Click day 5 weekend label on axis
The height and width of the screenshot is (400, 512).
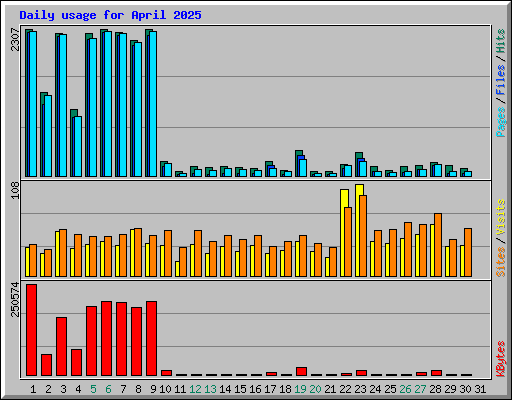pyautogui.click(x=93, y=389)
